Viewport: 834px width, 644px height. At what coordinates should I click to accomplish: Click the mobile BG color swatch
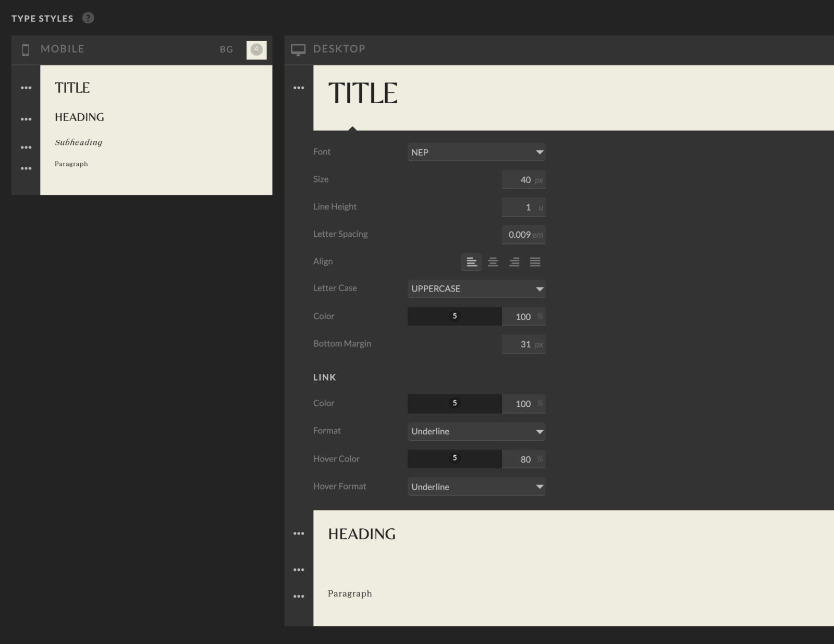(x=256, y=50)
